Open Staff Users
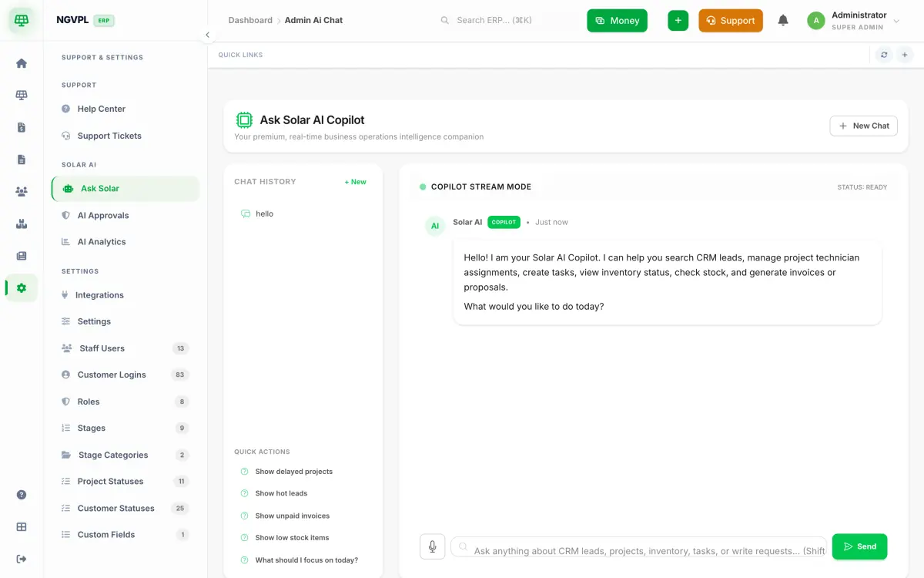The image size is (924, 578). 125,348
